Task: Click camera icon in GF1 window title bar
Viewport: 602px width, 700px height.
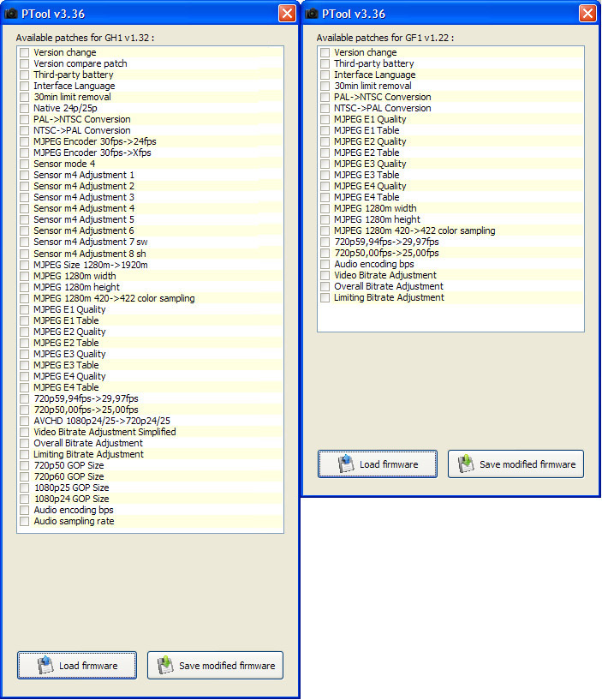Action: [x=312, y=14]
